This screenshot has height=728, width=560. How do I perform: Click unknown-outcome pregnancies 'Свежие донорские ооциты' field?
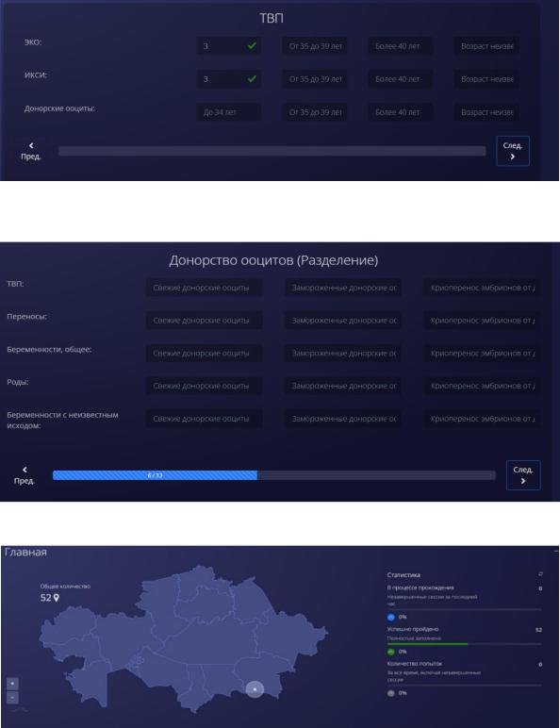204,419
